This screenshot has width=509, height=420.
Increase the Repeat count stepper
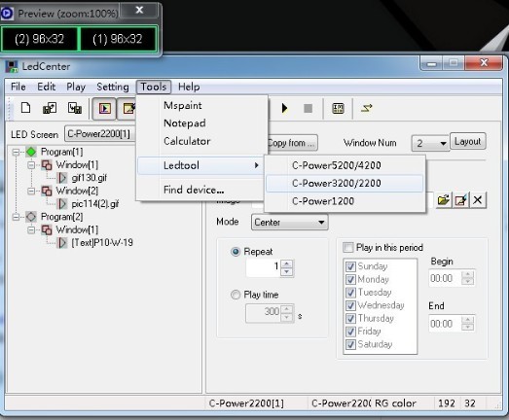tap(287, 263)
